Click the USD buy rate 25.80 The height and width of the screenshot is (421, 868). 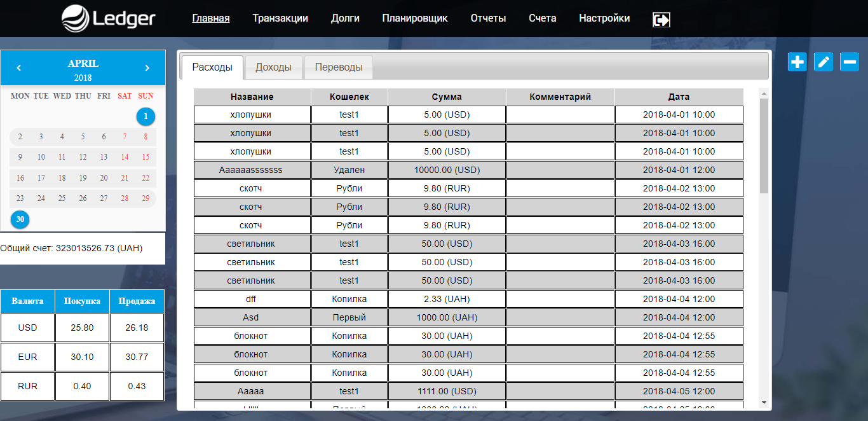tap(82, 328)
